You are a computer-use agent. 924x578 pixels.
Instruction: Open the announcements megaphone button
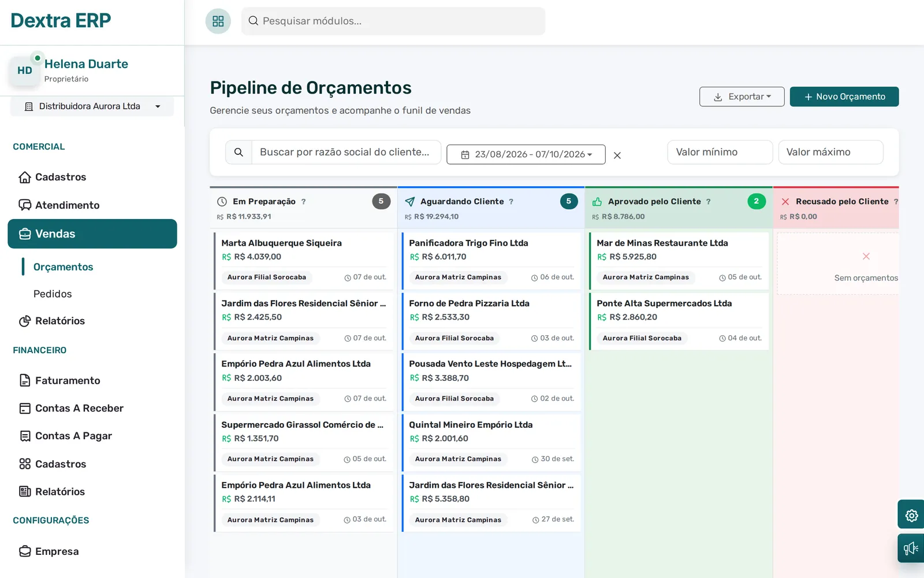coord(911,549)
